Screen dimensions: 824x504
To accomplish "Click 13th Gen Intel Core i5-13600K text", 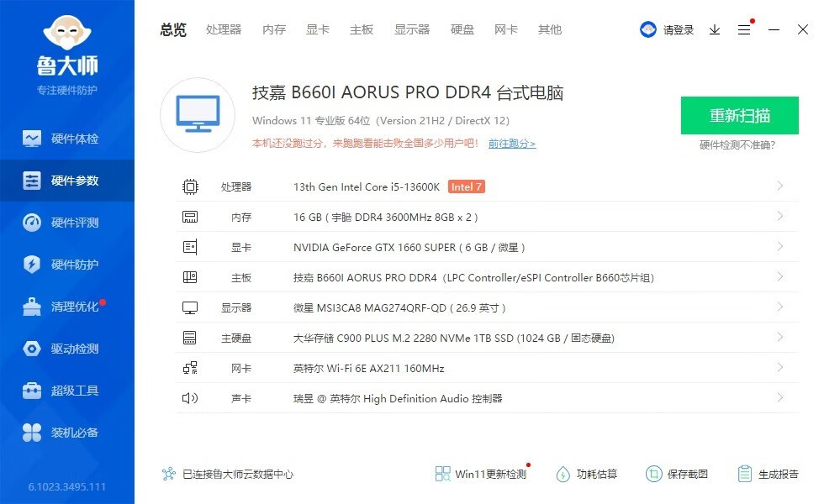I will (x=367, y=186).
